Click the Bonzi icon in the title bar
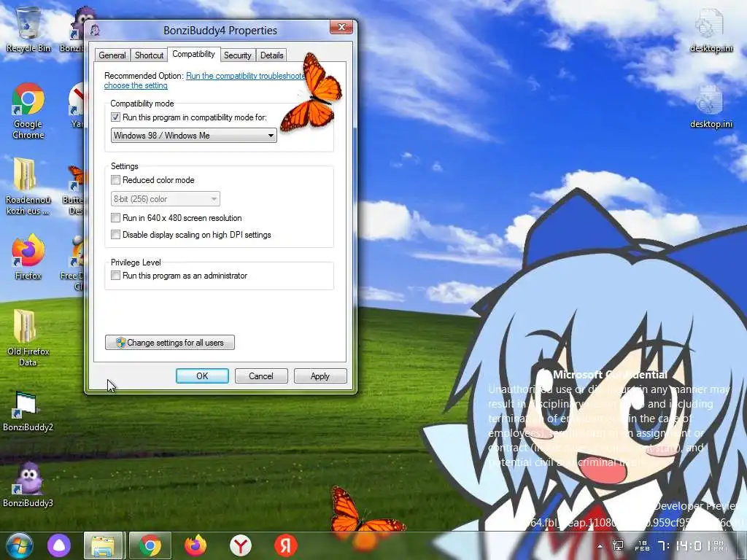Image resolution: width=747 pixels, height=560 pixels. 96,30
